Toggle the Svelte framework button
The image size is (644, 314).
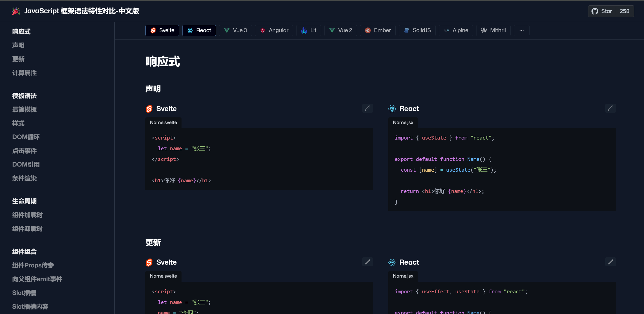(x=162, y=30)
